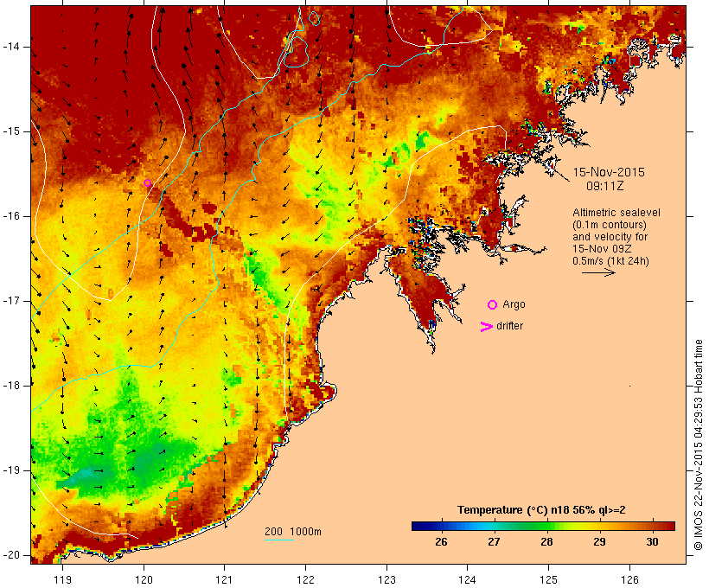Image resolution: width=709 pixels, height=588 pixels.
Task: Click the 'drifter' legend label
Action: [509, 326]
